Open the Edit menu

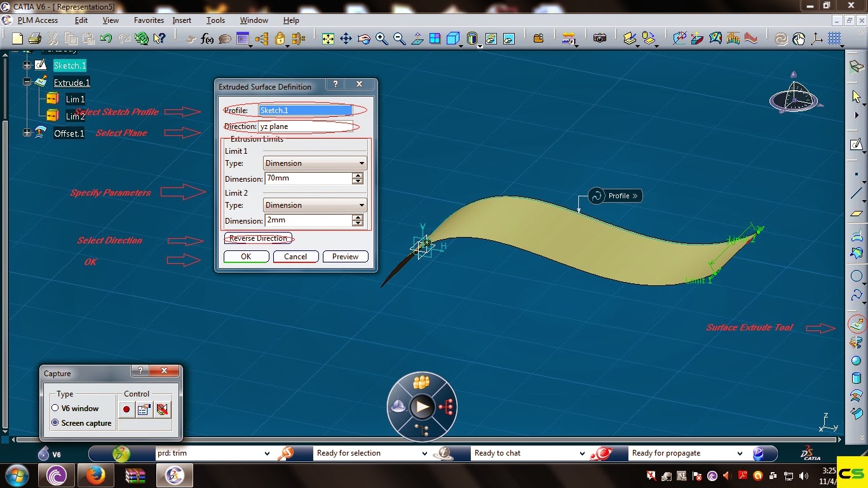point(81,20)
